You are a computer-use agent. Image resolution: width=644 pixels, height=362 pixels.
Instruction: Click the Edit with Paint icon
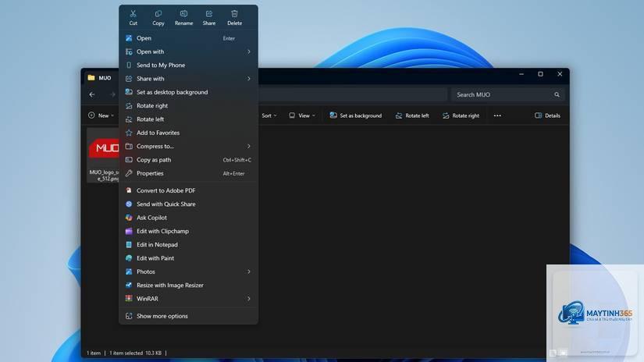click(x=129, y=258)
